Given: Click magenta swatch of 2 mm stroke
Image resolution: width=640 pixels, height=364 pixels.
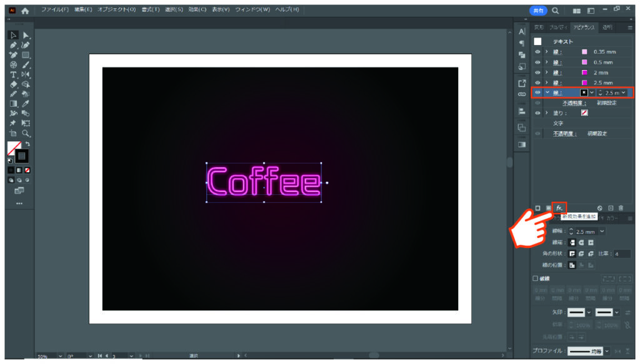Looking at the screenshot, I should coord(584,72).
